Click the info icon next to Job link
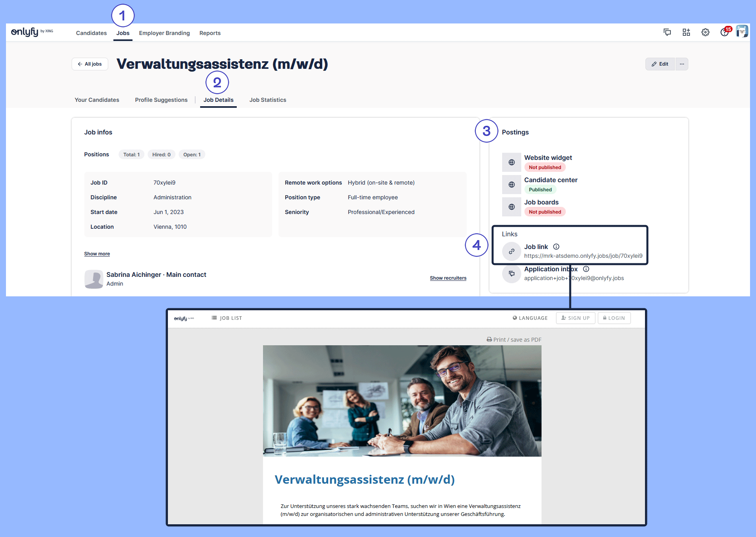The height and width of the screenshot is (537, 756). tap(556, 246)
